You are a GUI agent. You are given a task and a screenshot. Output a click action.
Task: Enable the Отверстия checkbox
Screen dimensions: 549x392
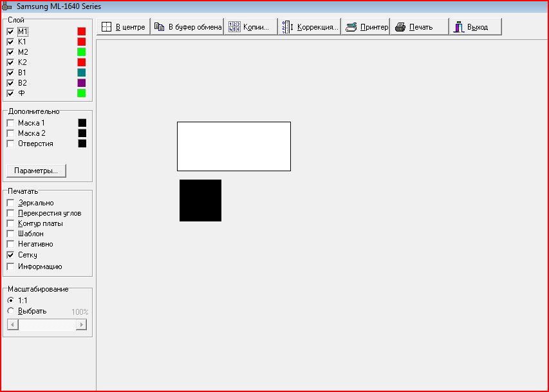[x=10, y=144]
